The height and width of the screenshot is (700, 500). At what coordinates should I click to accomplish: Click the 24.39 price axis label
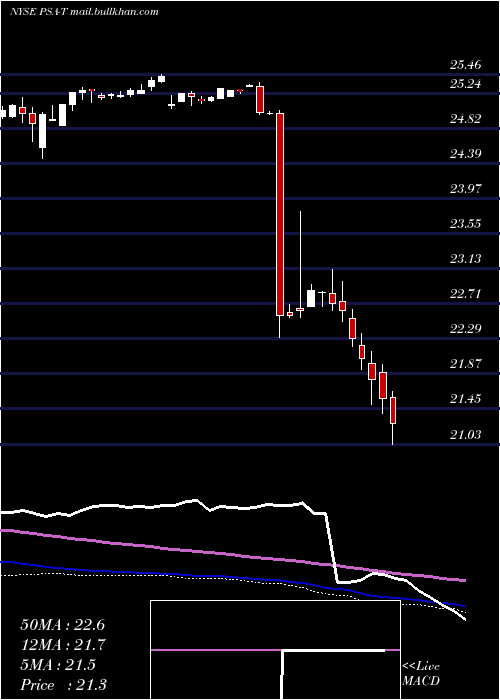[x=466, y=154]
